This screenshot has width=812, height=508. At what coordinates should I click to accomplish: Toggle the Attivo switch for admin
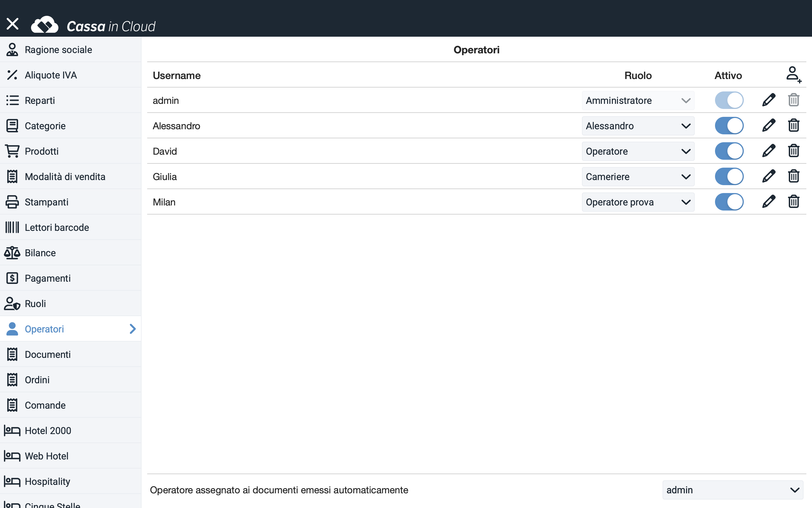point(729,100)
